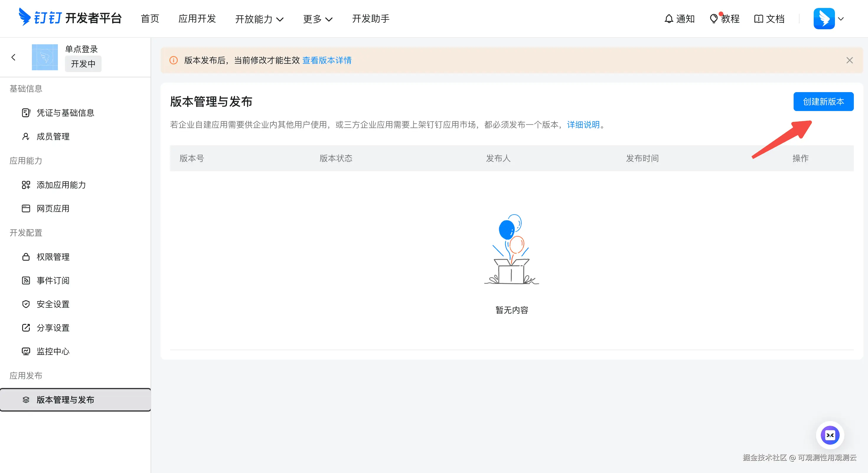Click the 单点登录 app thumbnail
The height and width of the screenshot is (473, 868).
pyautogui.click(x=45, y=57)
